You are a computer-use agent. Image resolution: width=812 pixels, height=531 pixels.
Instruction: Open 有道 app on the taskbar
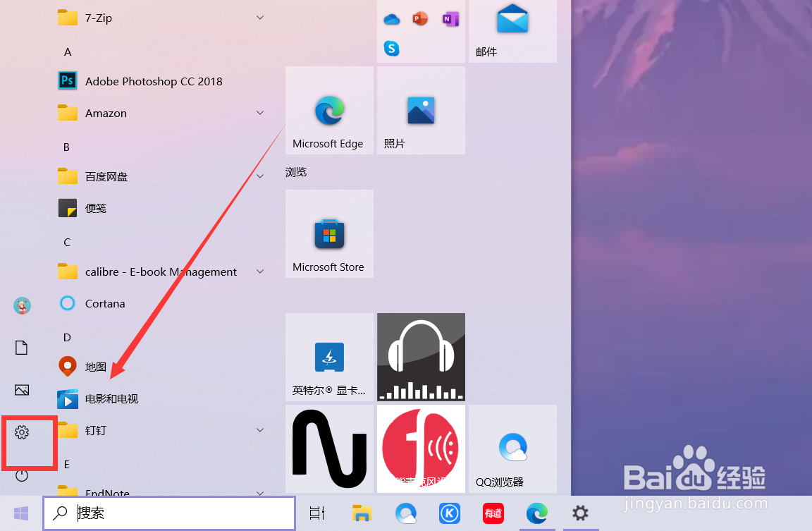point(493,513)
